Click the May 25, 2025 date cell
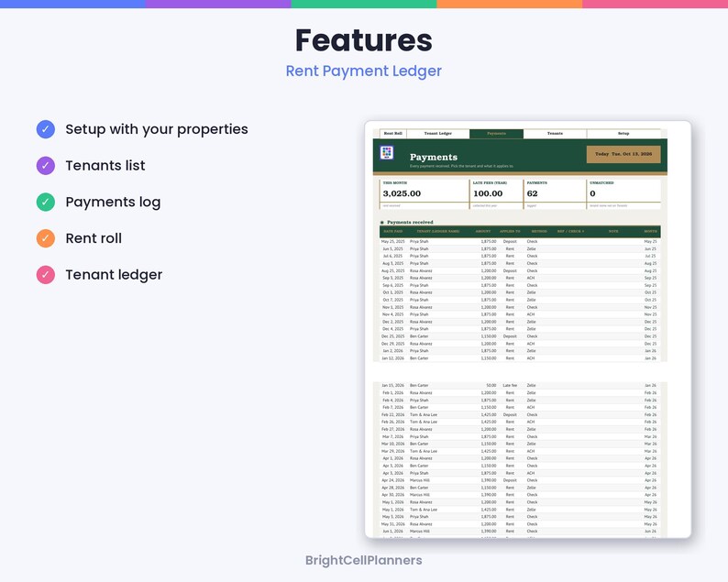 click(392, 242)
